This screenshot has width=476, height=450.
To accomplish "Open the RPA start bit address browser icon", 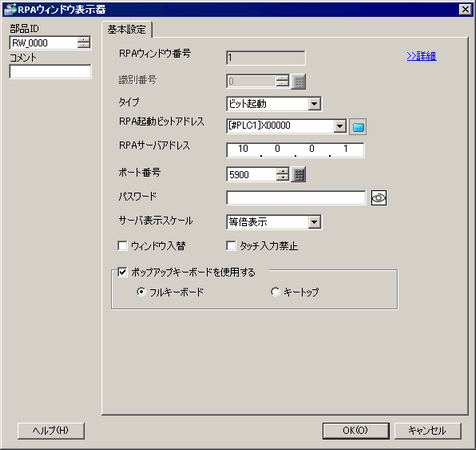I will (x=358, y=127).
